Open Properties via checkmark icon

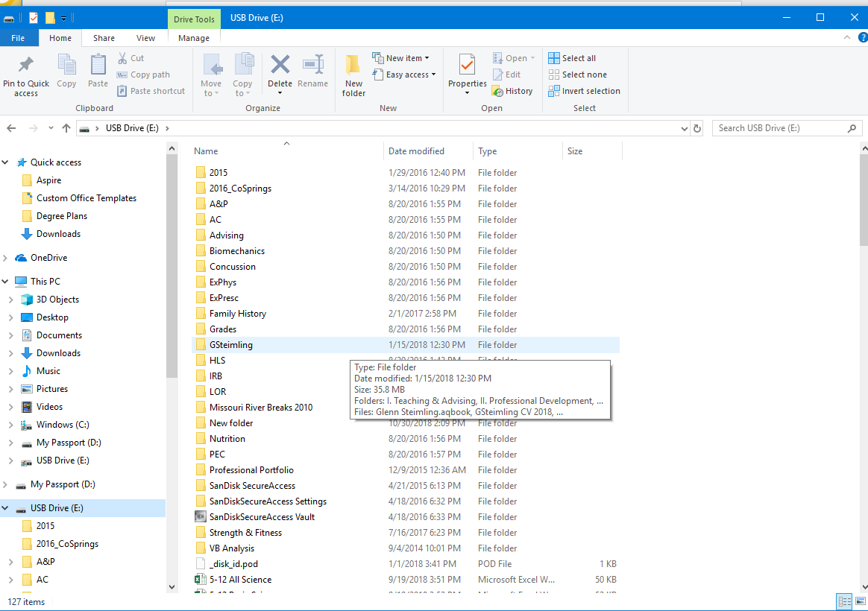pyautogui.click(x=468, y=66)
